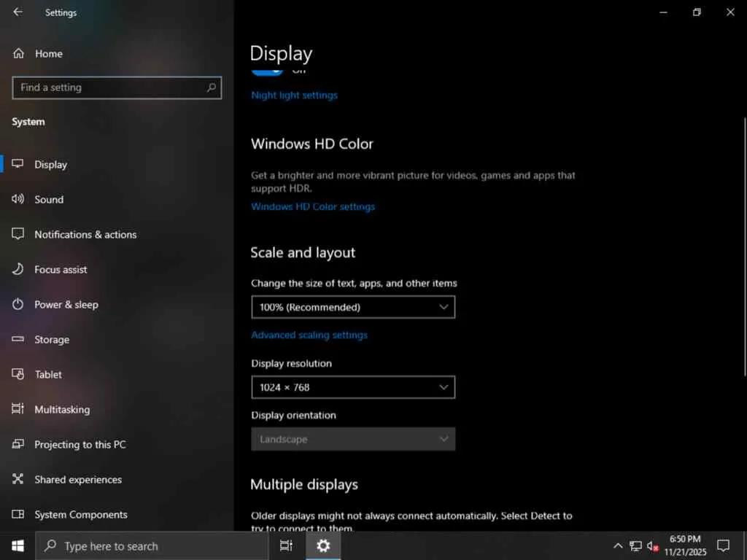Click the Windows HD Color heading

(x=312, y=144)
